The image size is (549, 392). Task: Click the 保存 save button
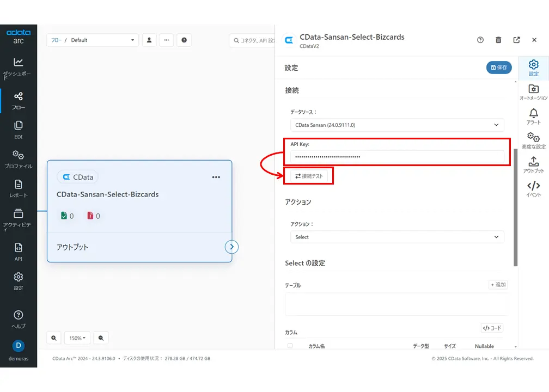coord(498,67)
